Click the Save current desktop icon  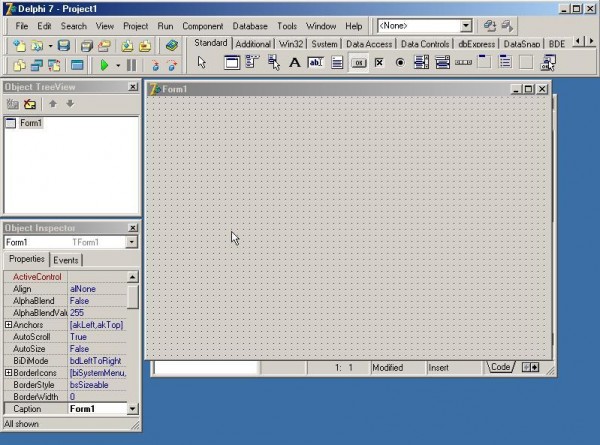[x=490, y=26]
